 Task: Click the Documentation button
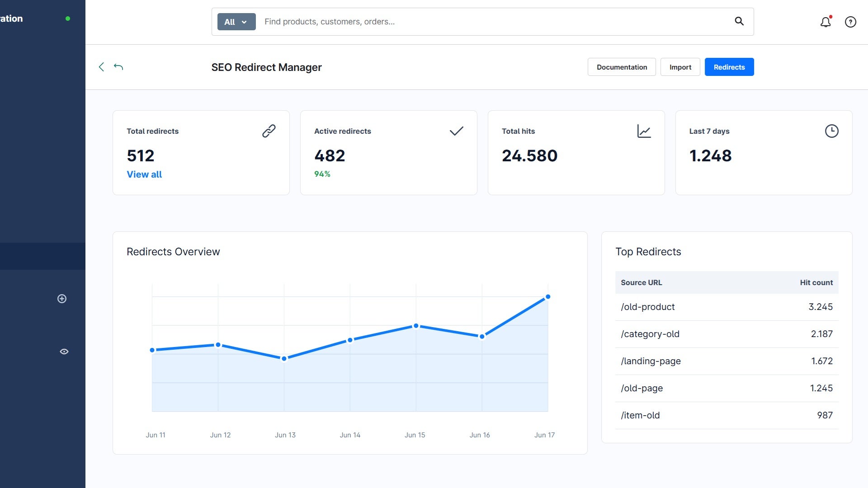[x=622, y=67]
